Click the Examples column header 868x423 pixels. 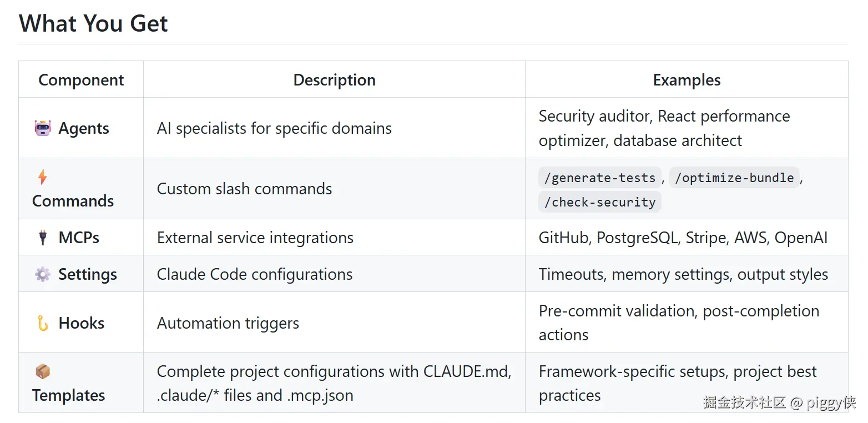pyautogui.click(x=687, y=80)
